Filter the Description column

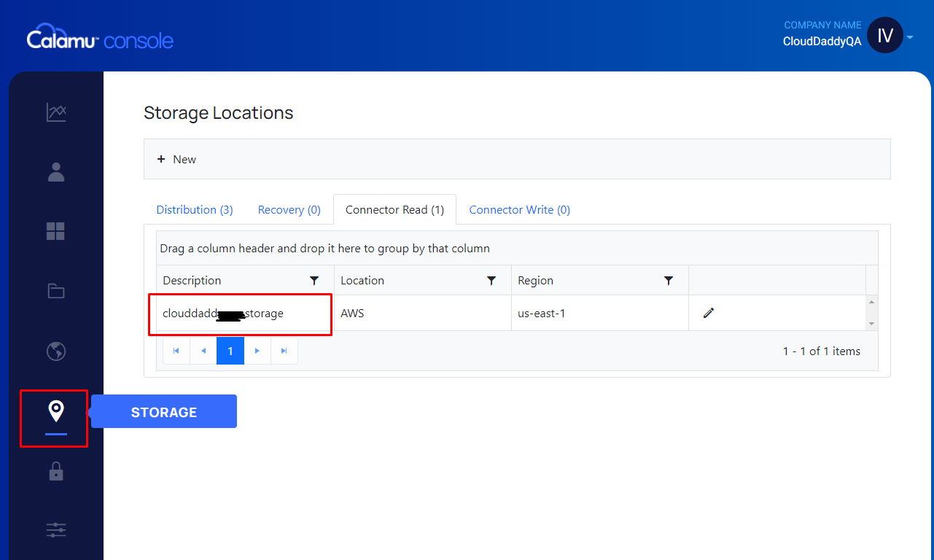(x=314, y=281)
